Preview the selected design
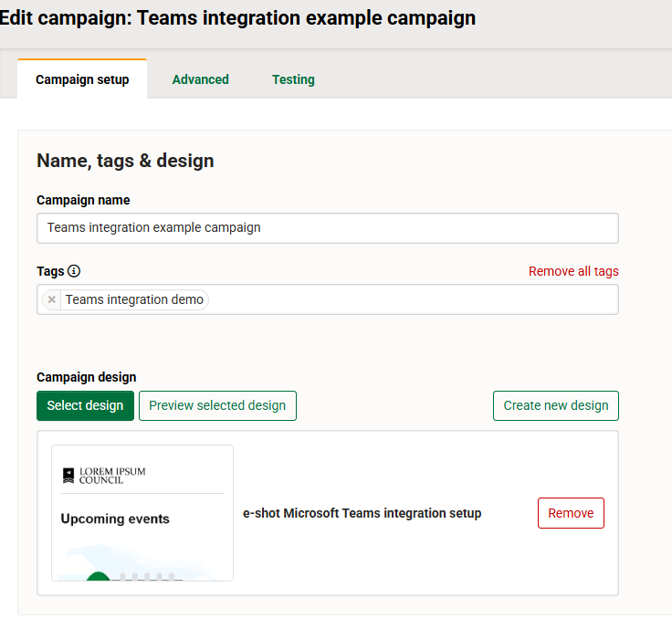 [217, 405]
